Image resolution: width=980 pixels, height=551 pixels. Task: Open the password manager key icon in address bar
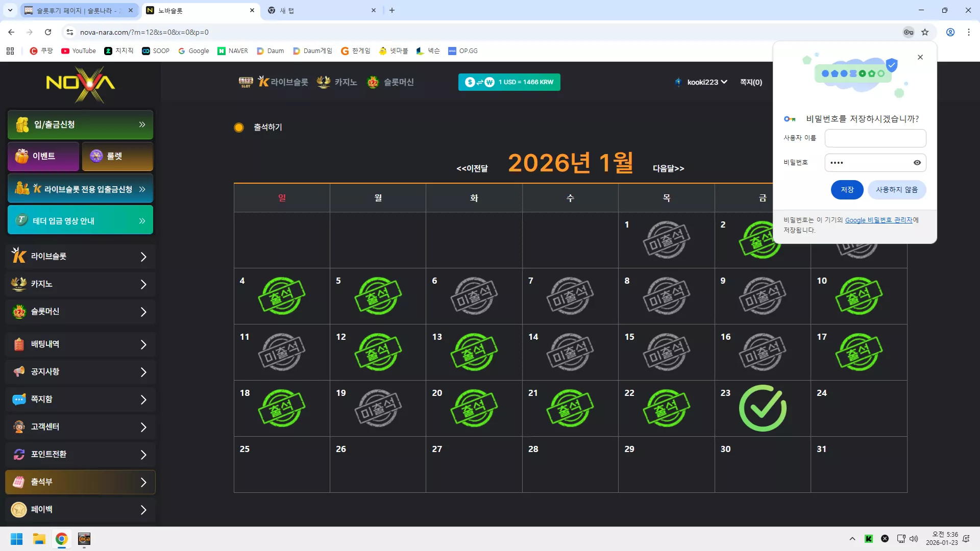(909, 32)
